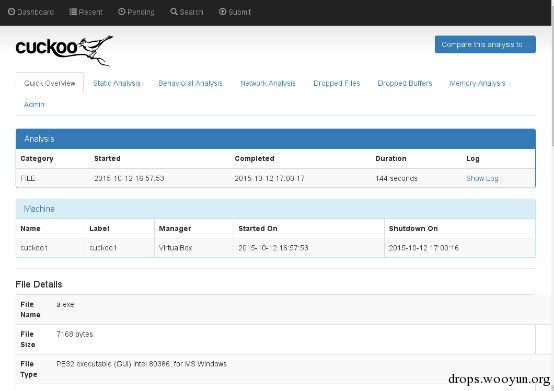
Task: Select the VirtualBox manager value
Action: pyautogui.click(x=175, y=248)
